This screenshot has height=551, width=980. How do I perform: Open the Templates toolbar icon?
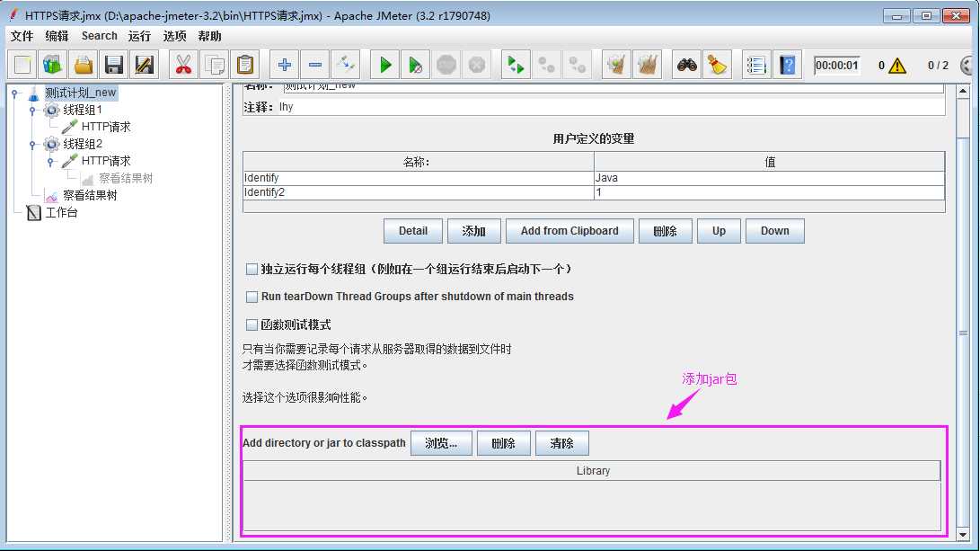tap(52, 65)
